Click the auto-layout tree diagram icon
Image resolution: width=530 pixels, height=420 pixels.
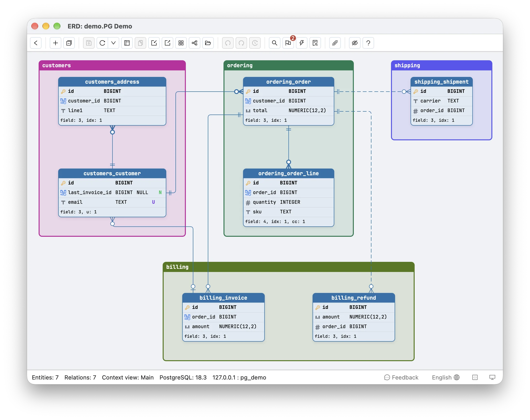(195, 43)
